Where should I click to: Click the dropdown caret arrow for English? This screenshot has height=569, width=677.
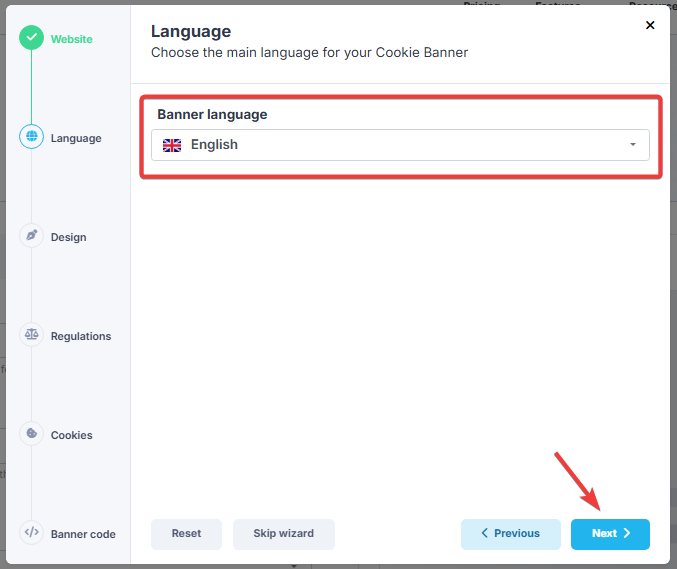(x=633, y=145)
